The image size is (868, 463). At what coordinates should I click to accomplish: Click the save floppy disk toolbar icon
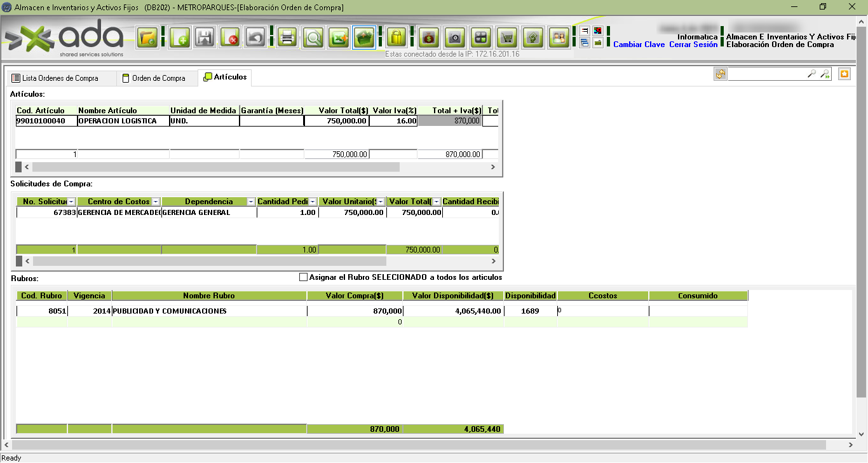(x=205, y=38)
